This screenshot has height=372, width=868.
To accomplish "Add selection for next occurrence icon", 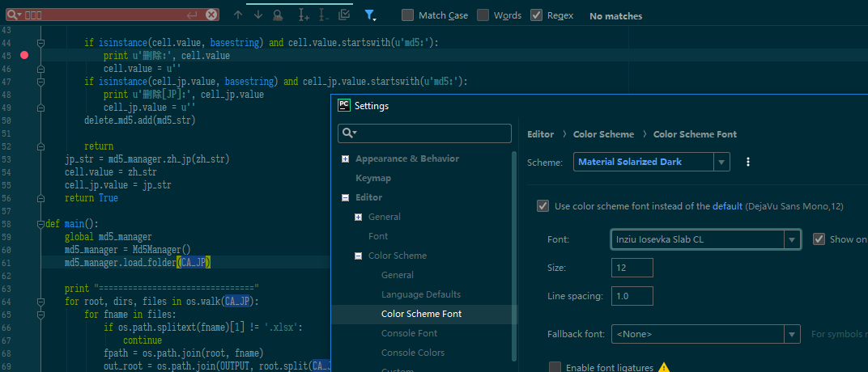I will coord(304,15).
